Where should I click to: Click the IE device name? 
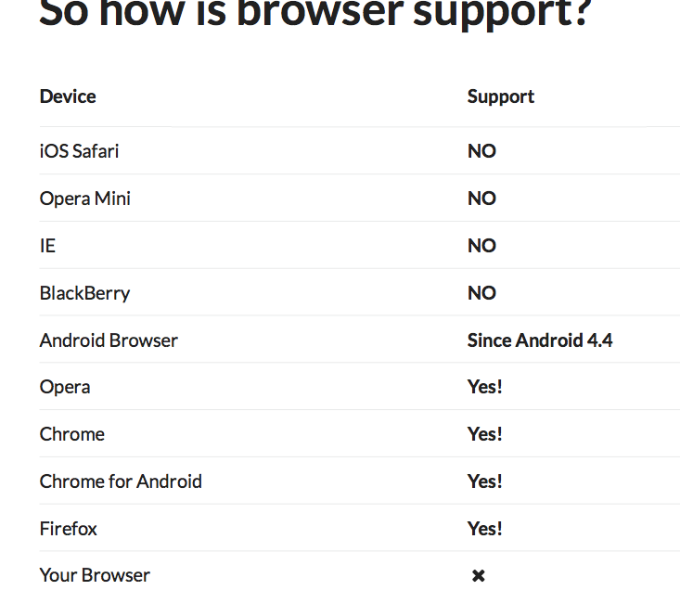(47, 246)
